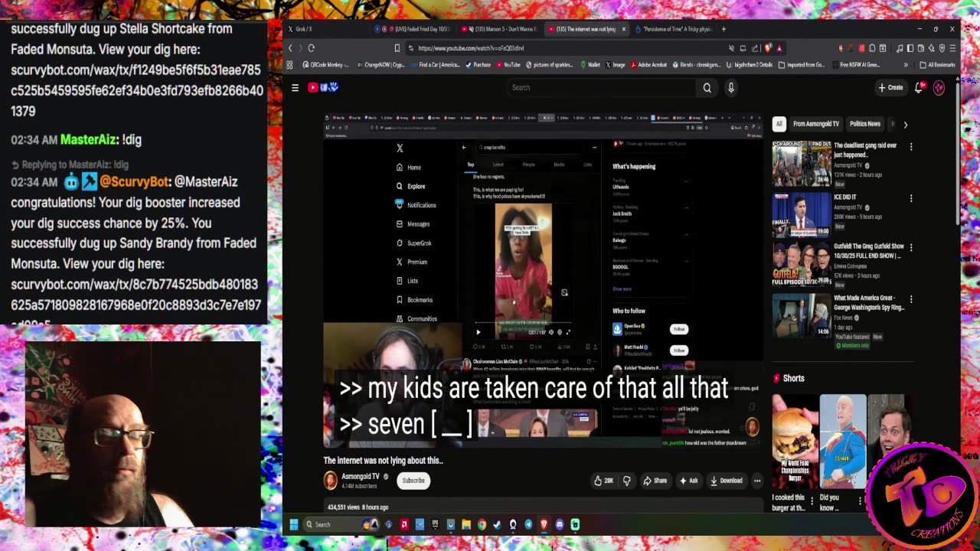Open Telegram from the taskbar
Viewport: 980px width, 551px height.
tap(528, 524)
